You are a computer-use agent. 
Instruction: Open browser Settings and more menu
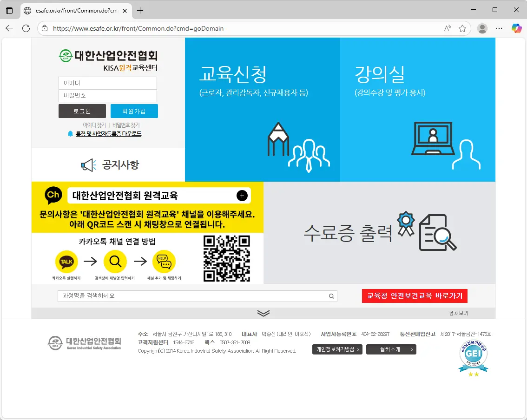(x=499, y=28)
